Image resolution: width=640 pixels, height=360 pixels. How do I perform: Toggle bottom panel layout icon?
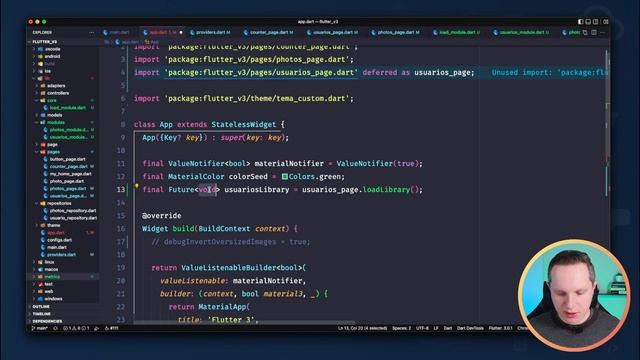point(588,22)
